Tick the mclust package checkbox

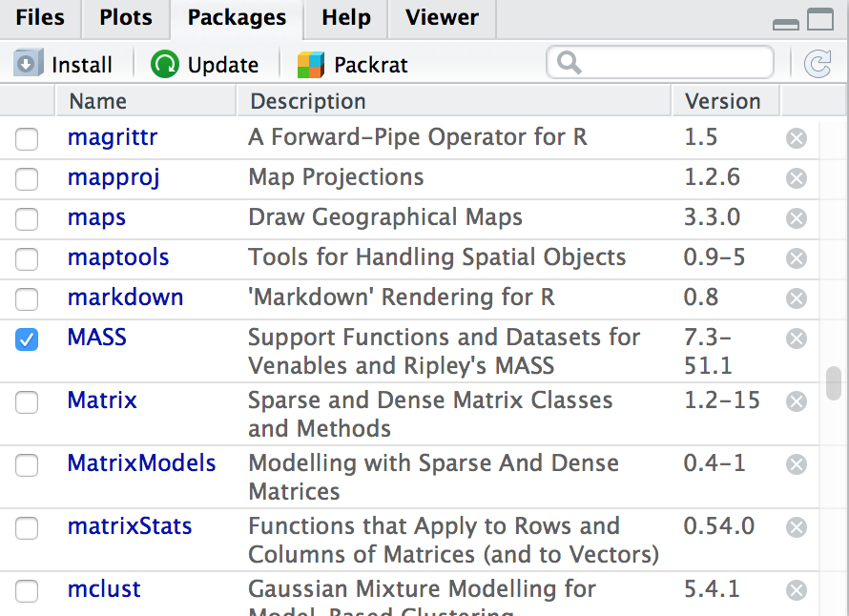27,590
